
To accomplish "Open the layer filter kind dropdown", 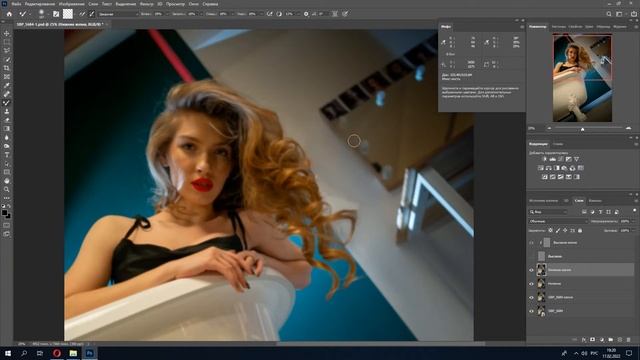I will (549, 212).
